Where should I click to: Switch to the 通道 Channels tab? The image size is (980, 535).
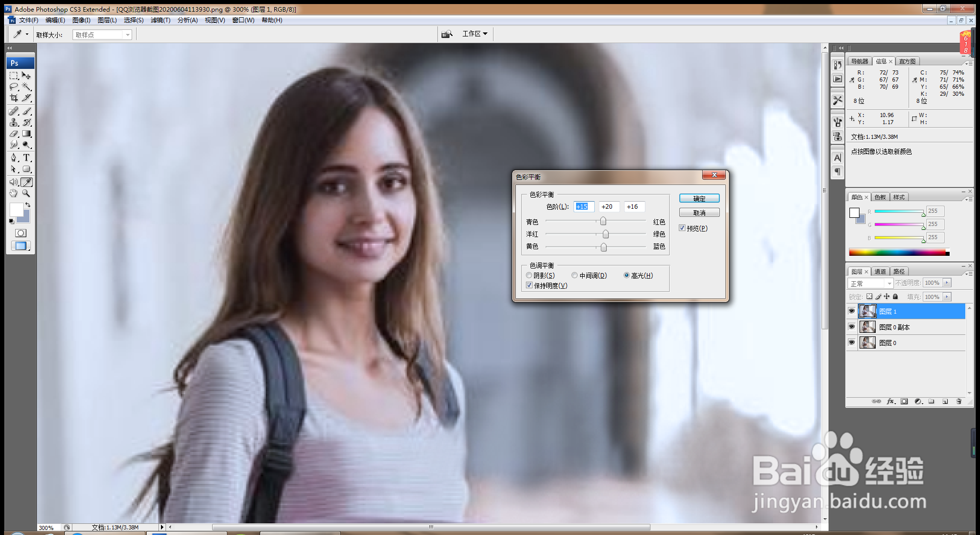click(x=880, y=272)
